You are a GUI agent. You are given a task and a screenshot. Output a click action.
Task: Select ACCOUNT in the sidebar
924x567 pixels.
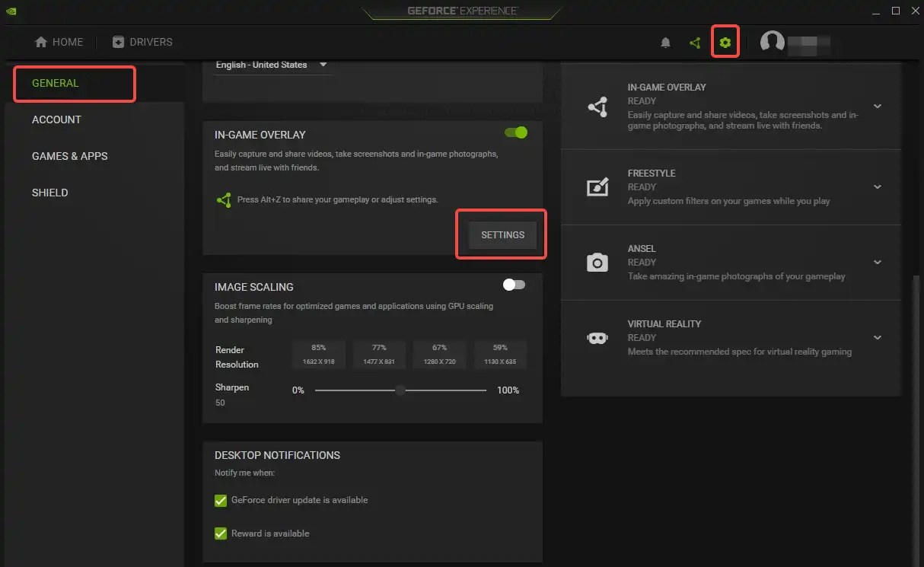point(56,119)
